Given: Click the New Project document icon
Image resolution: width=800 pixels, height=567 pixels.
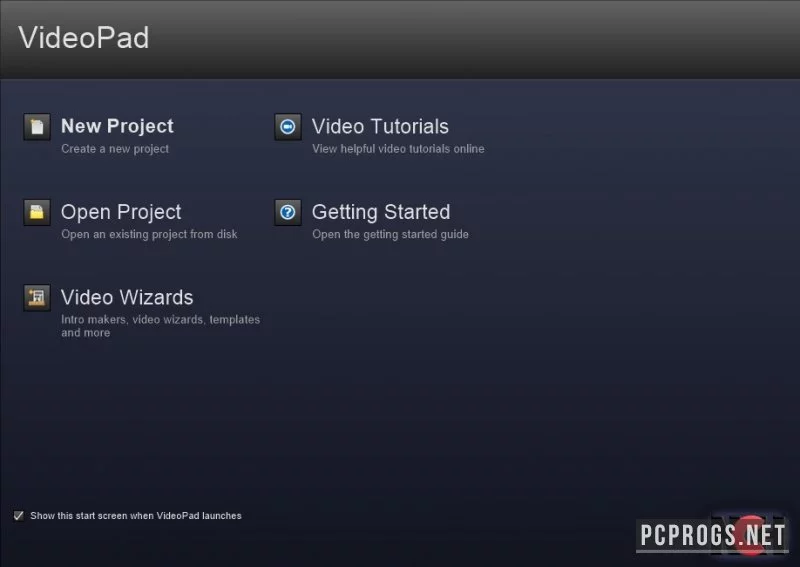Looking at the screenshot, I should coord(37,127).
